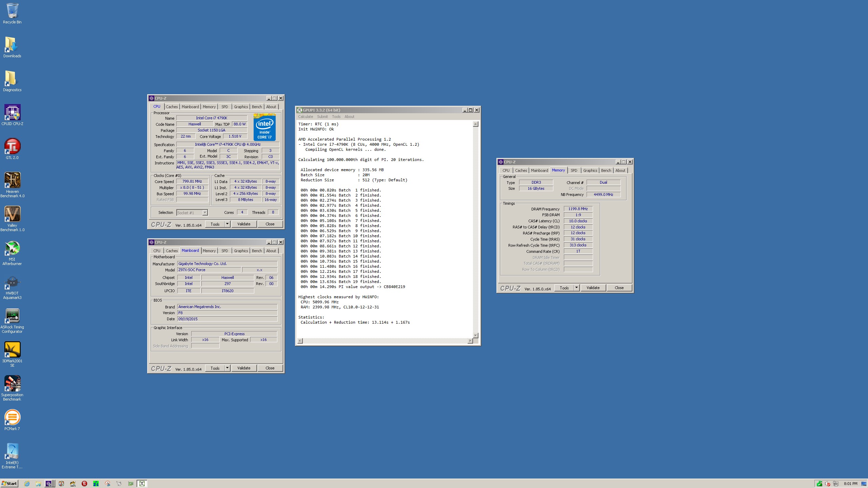The image size is (868, 488).
Task: Click the Core Voltage 1.518 V value
Action: (235, 137)
